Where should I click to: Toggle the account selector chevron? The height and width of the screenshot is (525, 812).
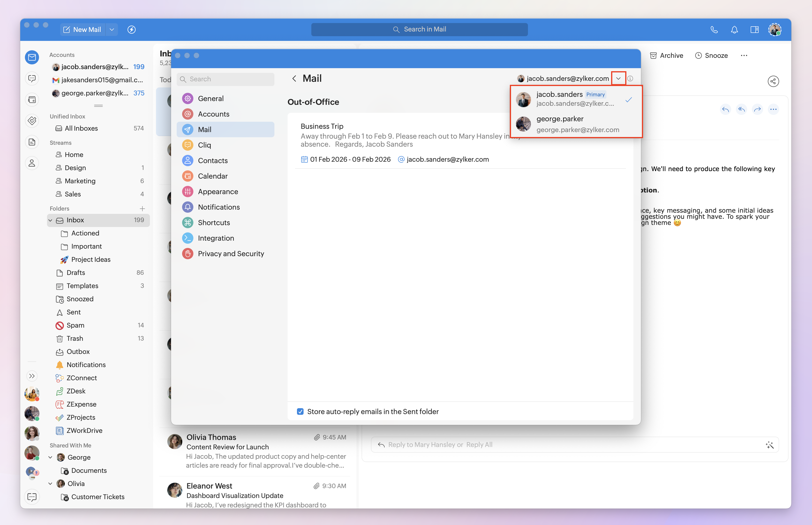pyautogui.click(x=618, y=79)
